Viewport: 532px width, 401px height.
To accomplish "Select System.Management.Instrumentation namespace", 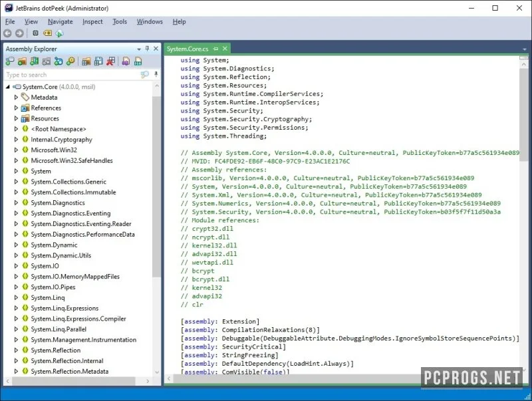I will tap(84, 340).
